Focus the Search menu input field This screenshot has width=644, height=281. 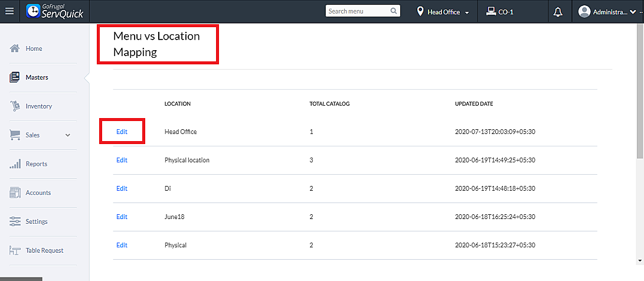click(x=357, y=11)
